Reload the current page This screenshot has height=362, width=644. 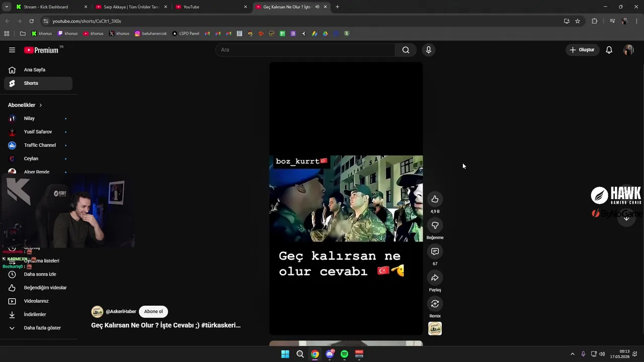click(31, 21)
